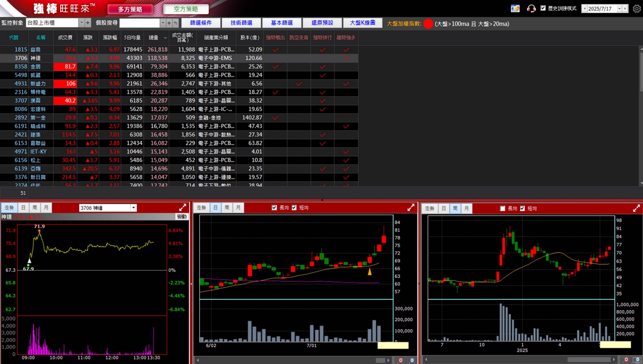This screenshot has width=643, height=364.
Task: Open the 台股上市櫃 monitoring target dropdown
Action: pyautogui.click(x=82, y=23)
